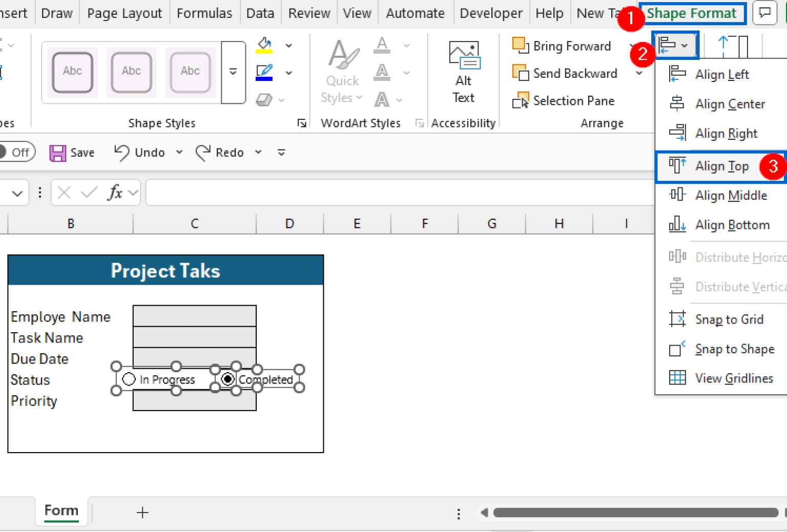The image size is (787, 532).
Task: Expand the Undo dropdown arrow
Action: 179,152
